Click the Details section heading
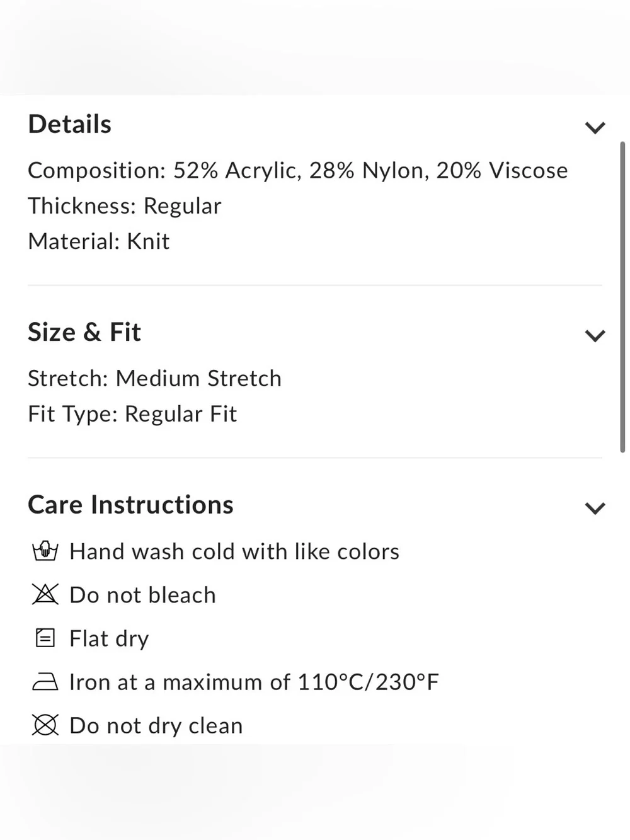 (x=70, y=124)
